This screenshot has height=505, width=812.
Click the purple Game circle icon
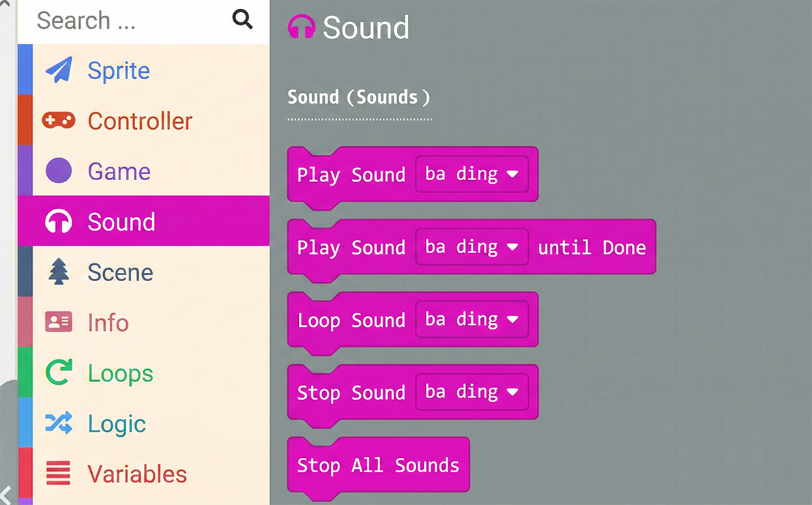(59, 171)
